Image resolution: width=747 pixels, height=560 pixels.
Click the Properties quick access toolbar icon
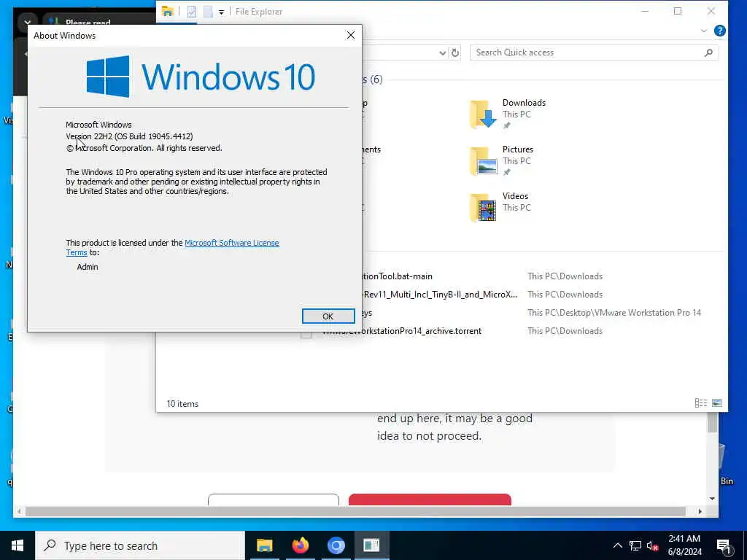[x=192, y=12]
